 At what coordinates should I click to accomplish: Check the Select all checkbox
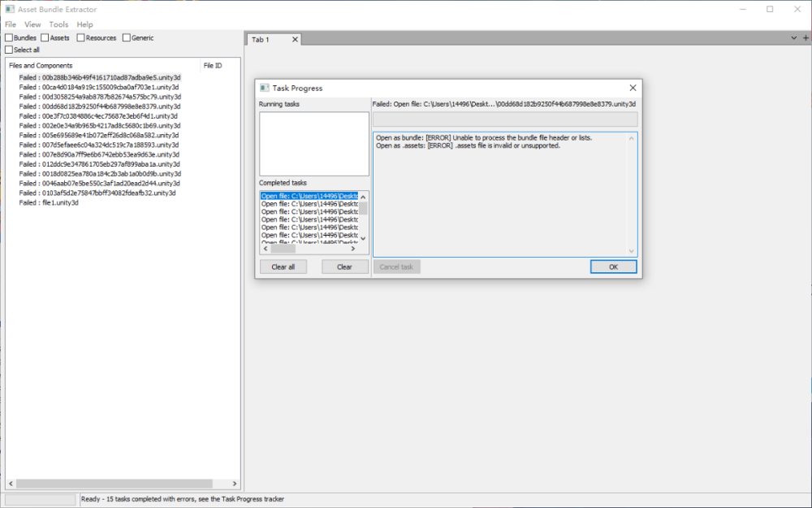pos(9,50)
